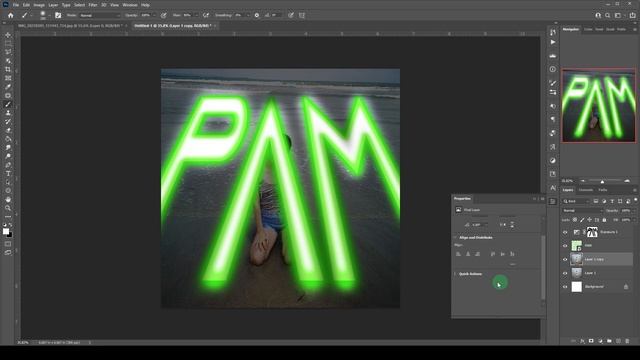Switch to the Paths tab
This screenshot has height=360, width=640.
coord(603,190)
